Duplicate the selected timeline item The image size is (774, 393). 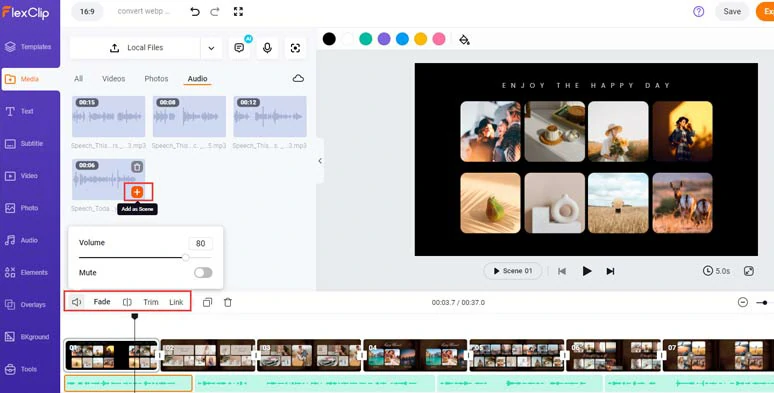coord(207,302)
